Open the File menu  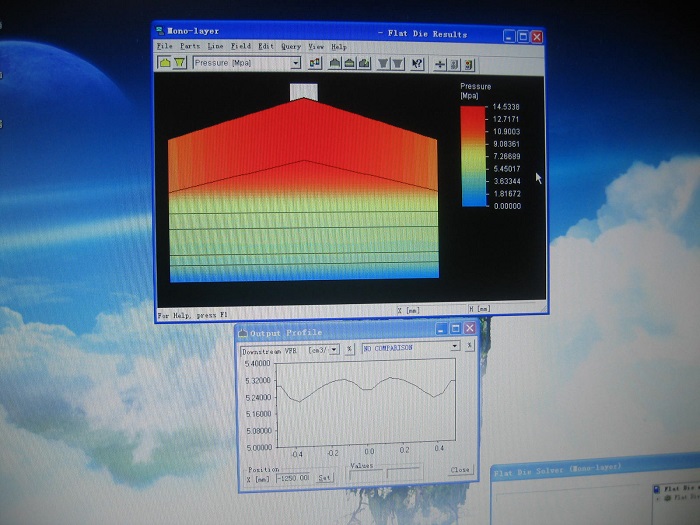click(x=164, y=46)
